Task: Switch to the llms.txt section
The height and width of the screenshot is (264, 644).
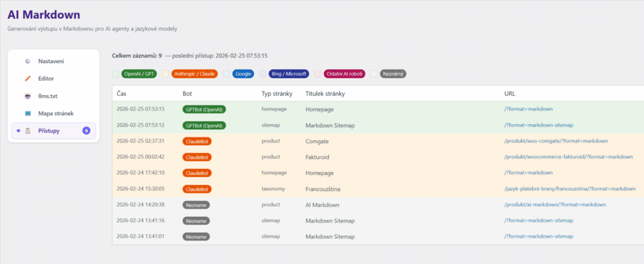Action: coord(53,96)
